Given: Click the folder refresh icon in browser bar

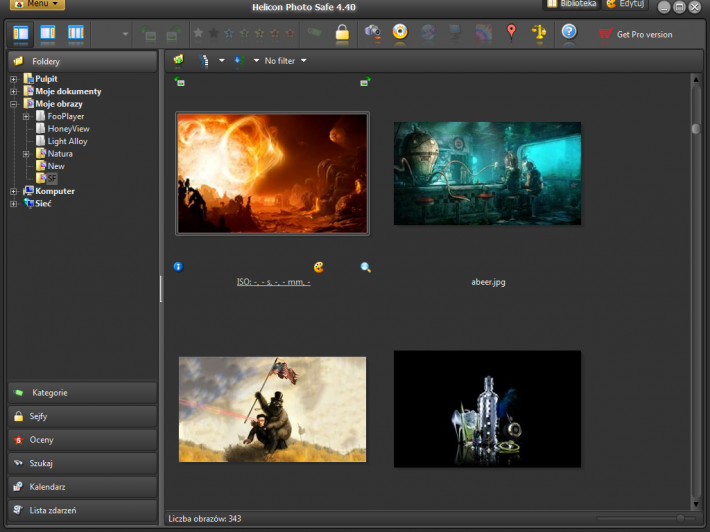Looking at the screenshot, I should (x=178, y=60).
